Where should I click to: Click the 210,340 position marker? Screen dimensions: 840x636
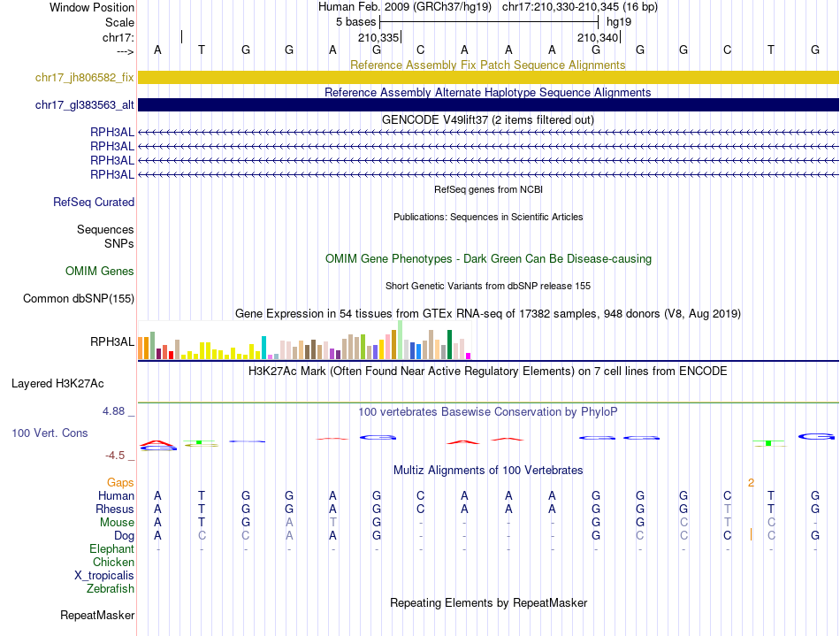[x=598, y=37]
